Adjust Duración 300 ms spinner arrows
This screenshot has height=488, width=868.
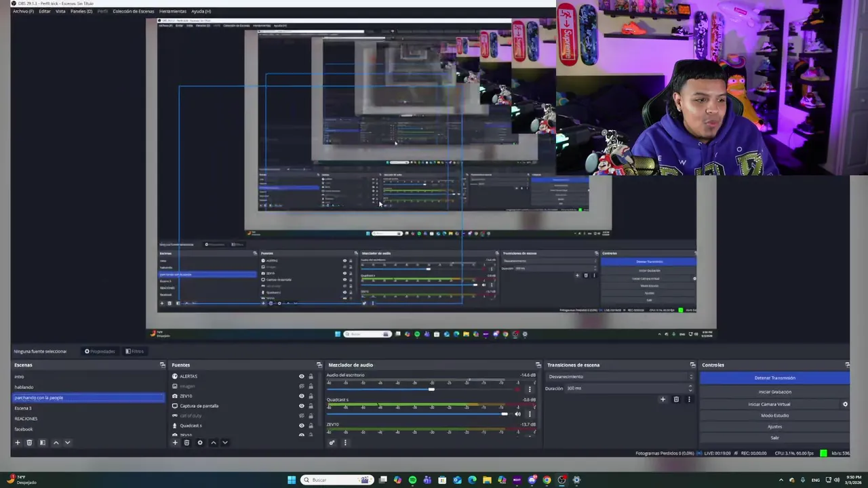click(x=690, y=388)
